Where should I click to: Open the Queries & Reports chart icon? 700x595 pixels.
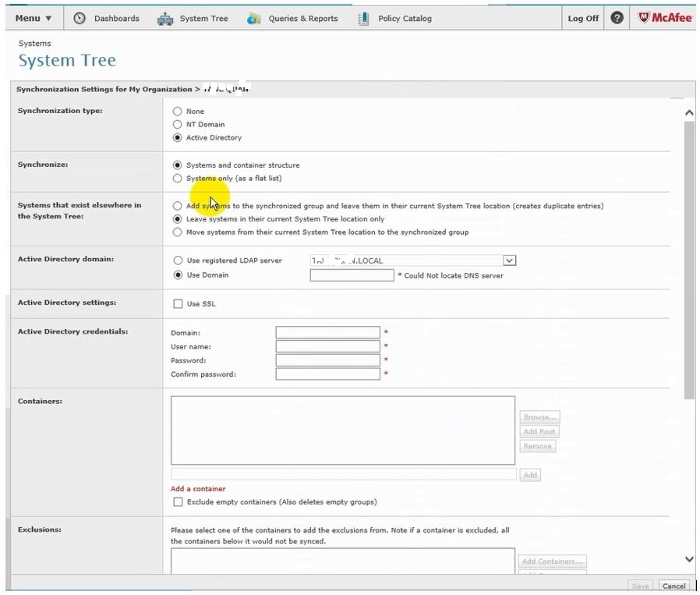coord(254,18)
